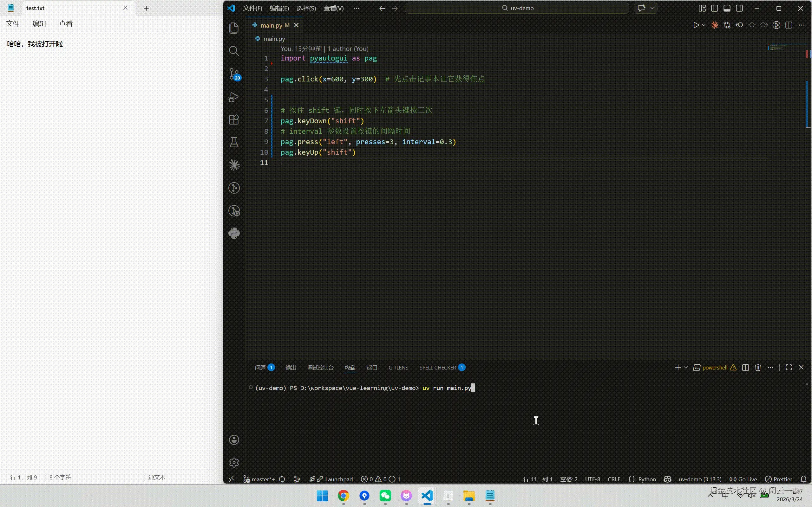This screenshot has width=812, height=507.
Task: Toggle the bottom panel layout button
Action: 727,8
